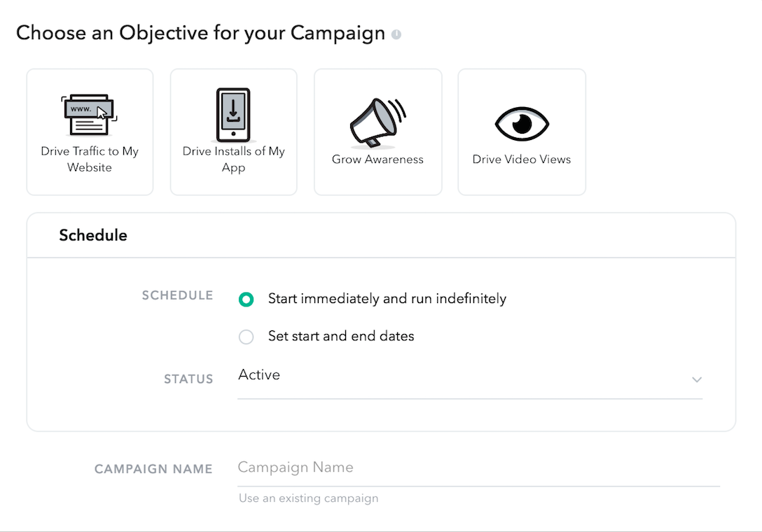Click the Active status value
The width and height of the screenshot is (762, 532).
[x=258, y=374]
